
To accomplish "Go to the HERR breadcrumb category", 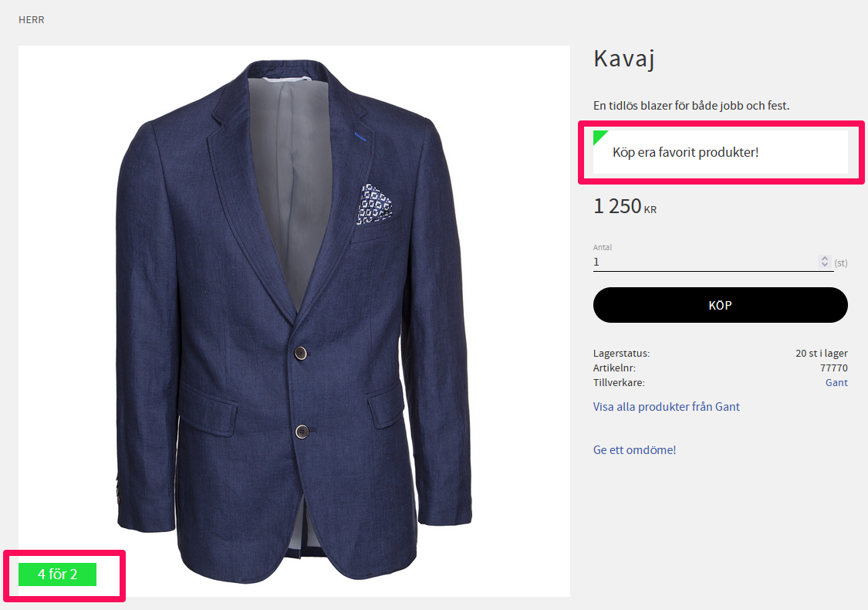I will [32, 20].
